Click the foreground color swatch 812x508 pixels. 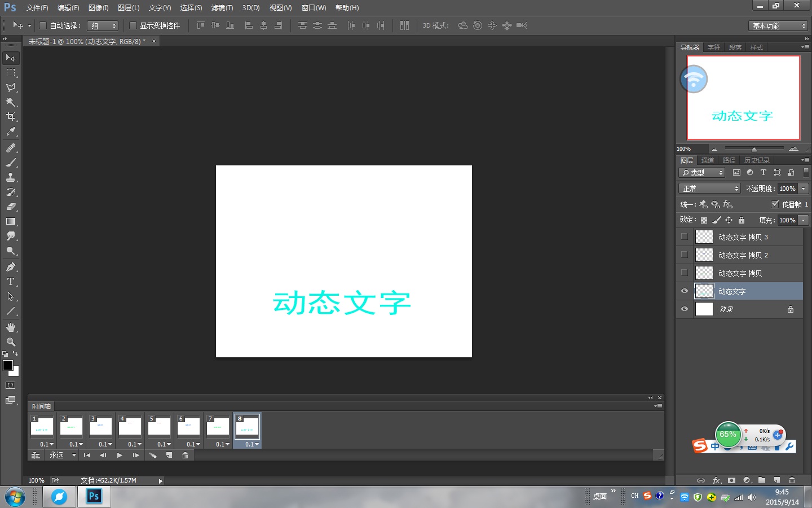pyautogui.click(x=8, y=365)
